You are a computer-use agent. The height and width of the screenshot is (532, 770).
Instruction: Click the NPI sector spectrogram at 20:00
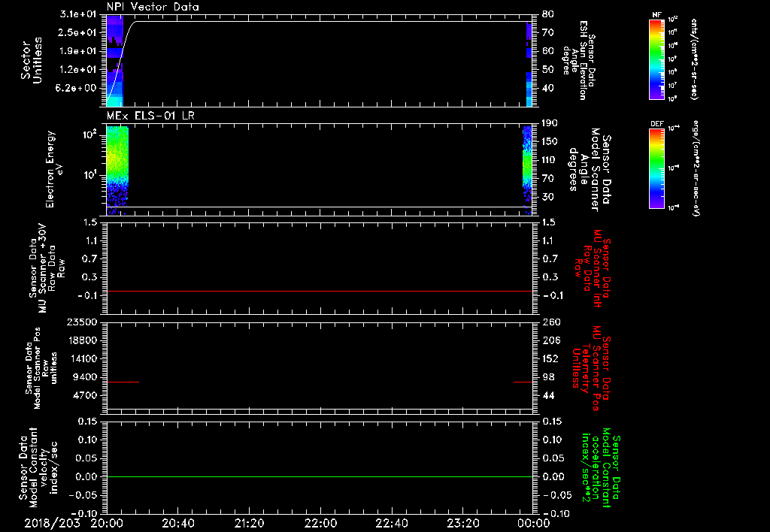coord(115,62)
